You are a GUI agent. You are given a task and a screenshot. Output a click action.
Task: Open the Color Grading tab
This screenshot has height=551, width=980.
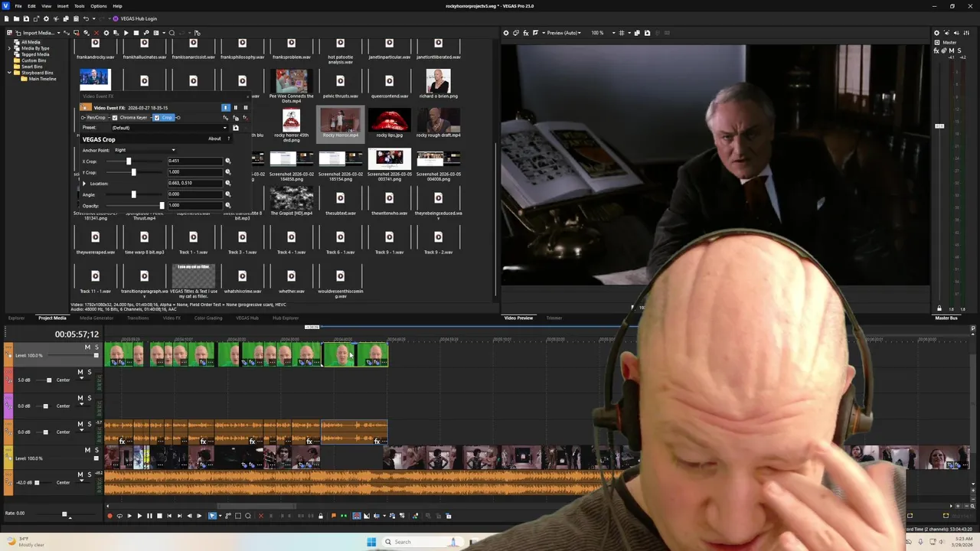[x=208, y=318]
